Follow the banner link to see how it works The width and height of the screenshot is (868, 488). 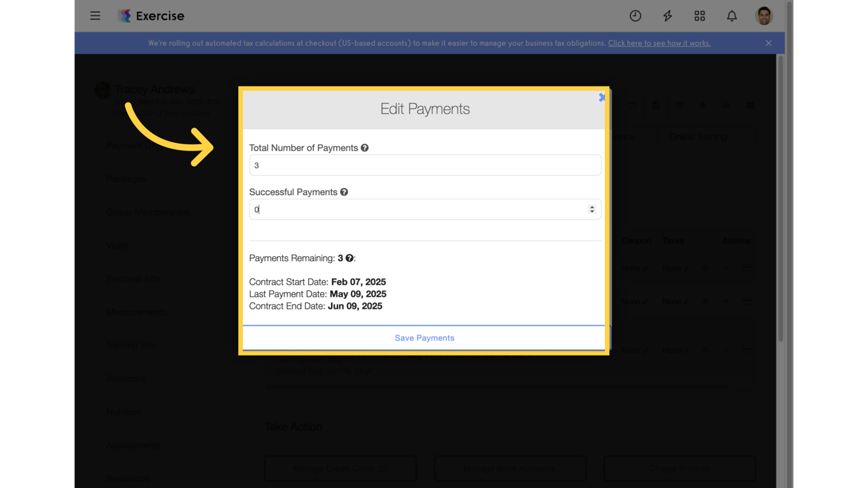coord(659,43)
